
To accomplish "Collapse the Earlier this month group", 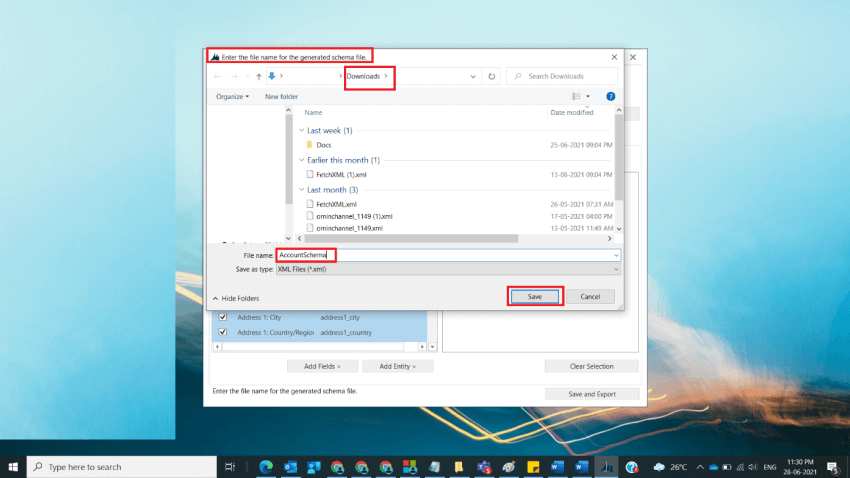I will point(302,160).
